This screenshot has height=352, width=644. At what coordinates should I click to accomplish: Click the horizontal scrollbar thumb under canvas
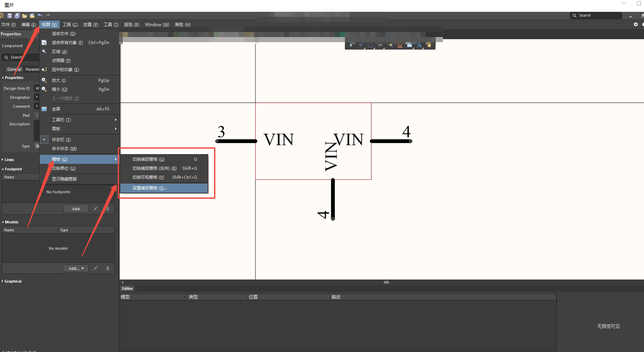click(386, 282)
